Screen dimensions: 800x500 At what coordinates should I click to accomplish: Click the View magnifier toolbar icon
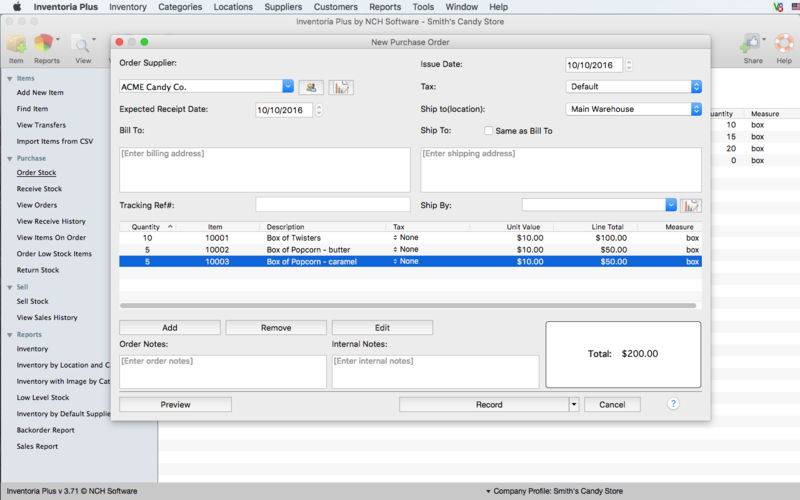click(81, 44)
